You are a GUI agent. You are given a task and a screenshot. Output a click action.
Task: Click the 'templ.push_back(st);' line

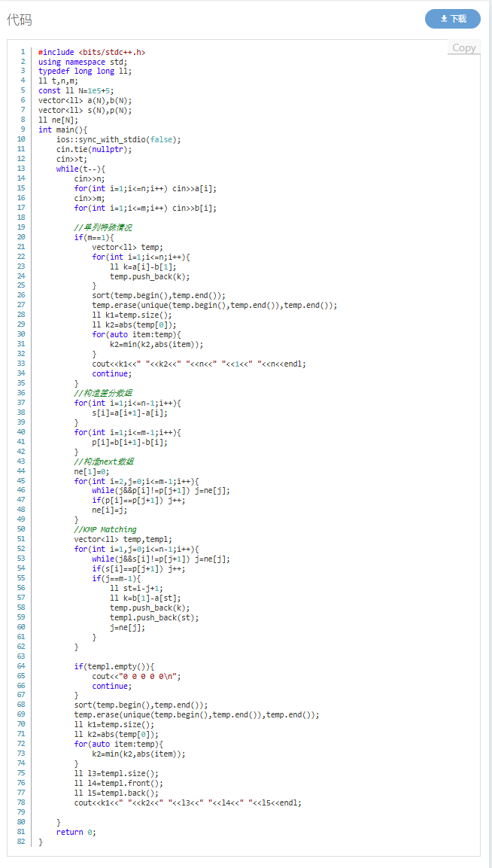click(x=154, y=617)
